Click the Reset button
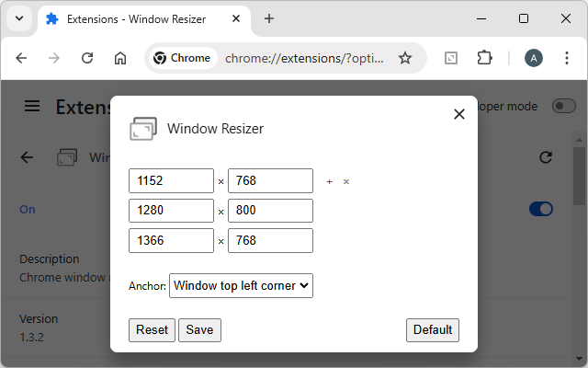The width and height of the screenshot is (588, 368). [x=152, y=330]
